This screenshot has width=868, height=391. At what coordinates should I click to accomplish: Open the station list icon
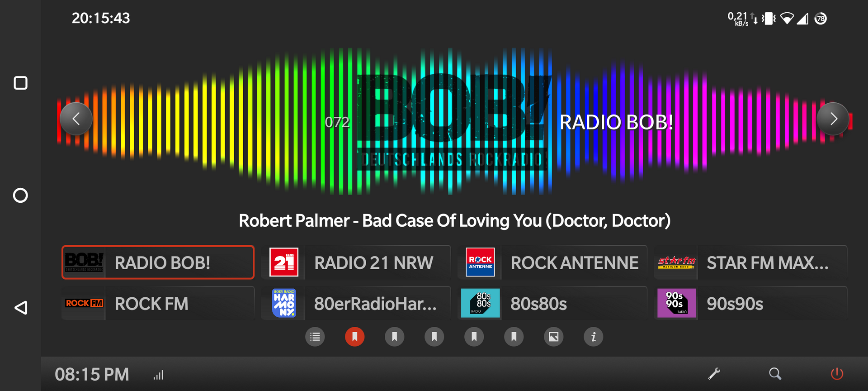(x=315, y=337)
